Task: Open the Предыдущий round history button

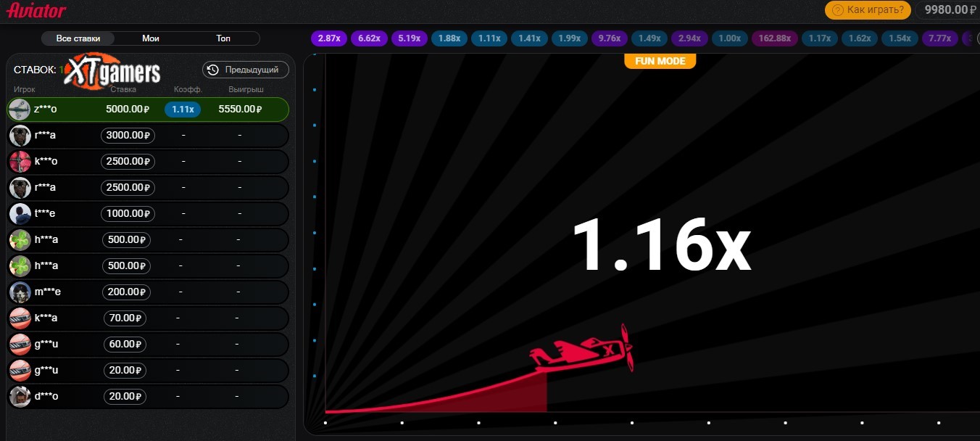Action: pos(246,70)
